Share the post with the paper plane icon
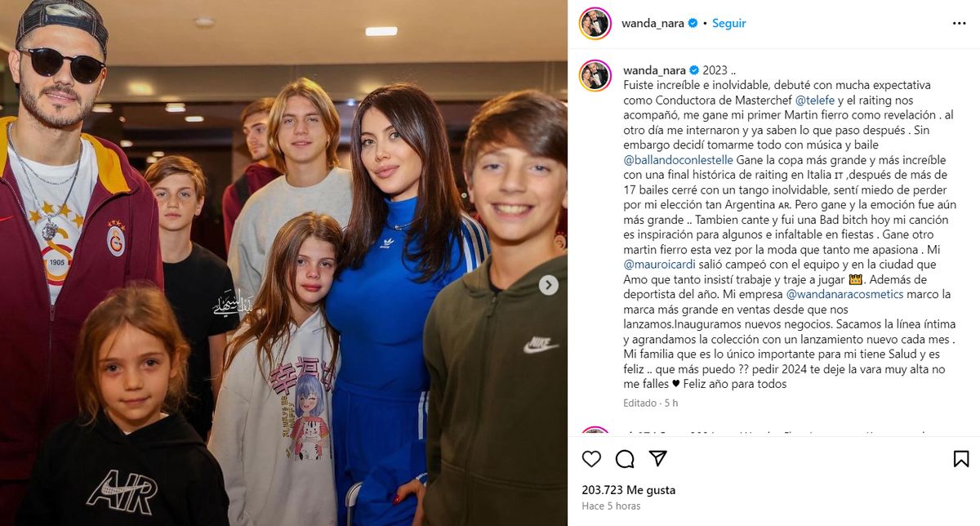The width and height of the screenshot is (980, 526). [x=657, y=458]
